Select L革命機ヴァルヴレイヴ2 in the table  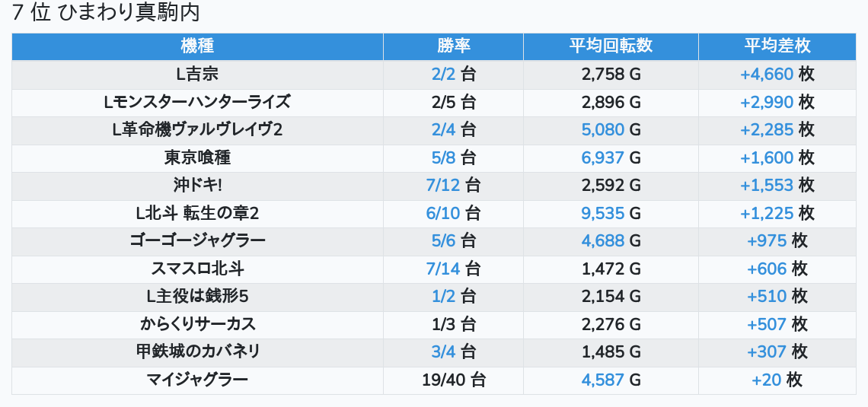tap(197, 130)
